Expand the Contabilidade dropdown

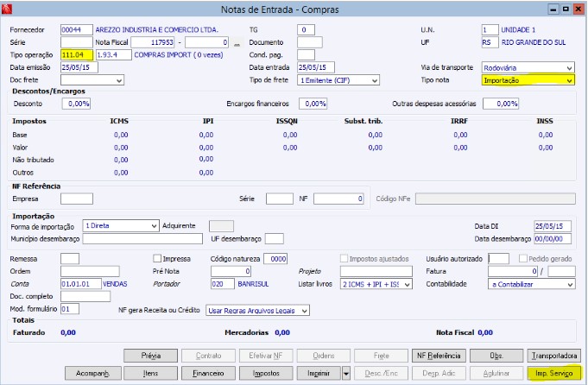tap(531, 284)
